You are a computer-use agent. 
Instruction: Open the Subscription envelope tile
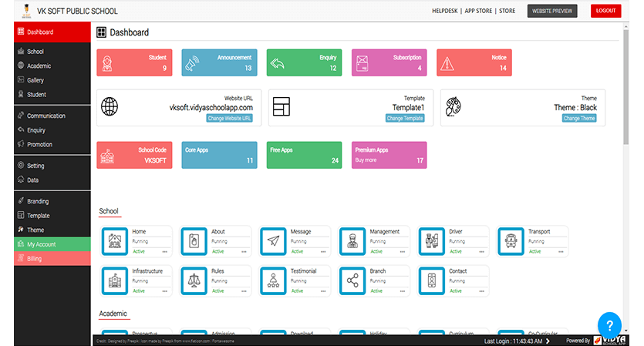[389, 62]
